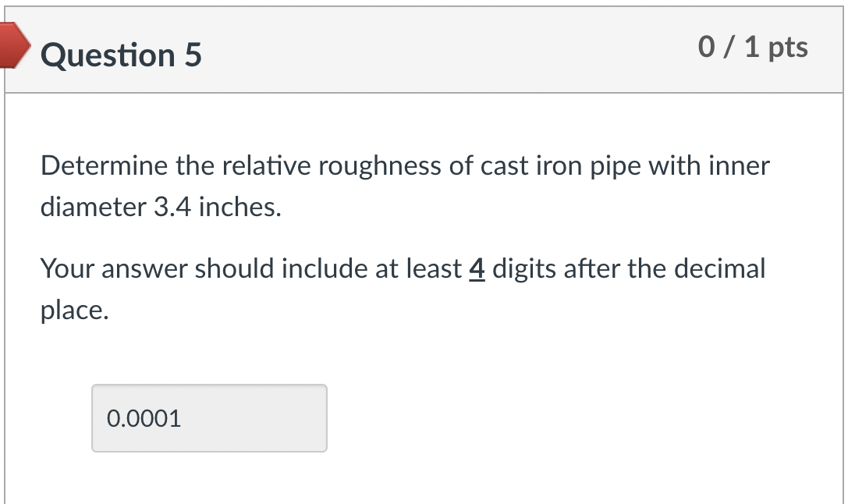Click the instructions line about decimal digits
Image resolution: width=848 pixels, height=504 pixels.
click(x=403, y=268)
